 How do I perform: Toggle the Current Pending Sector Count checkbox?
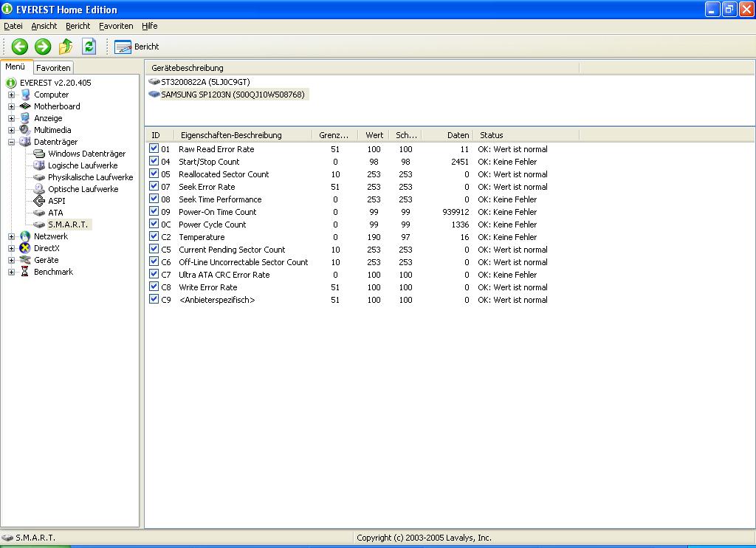point(154,249)
